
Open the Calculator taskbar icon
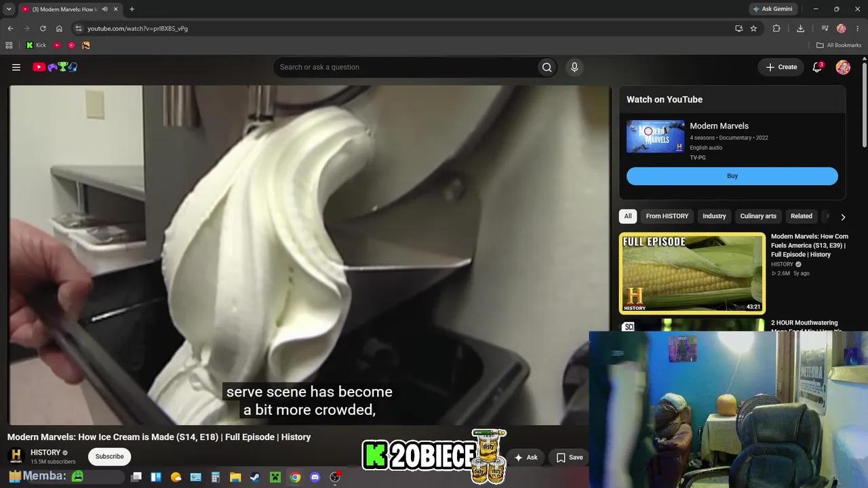(215, 477)
